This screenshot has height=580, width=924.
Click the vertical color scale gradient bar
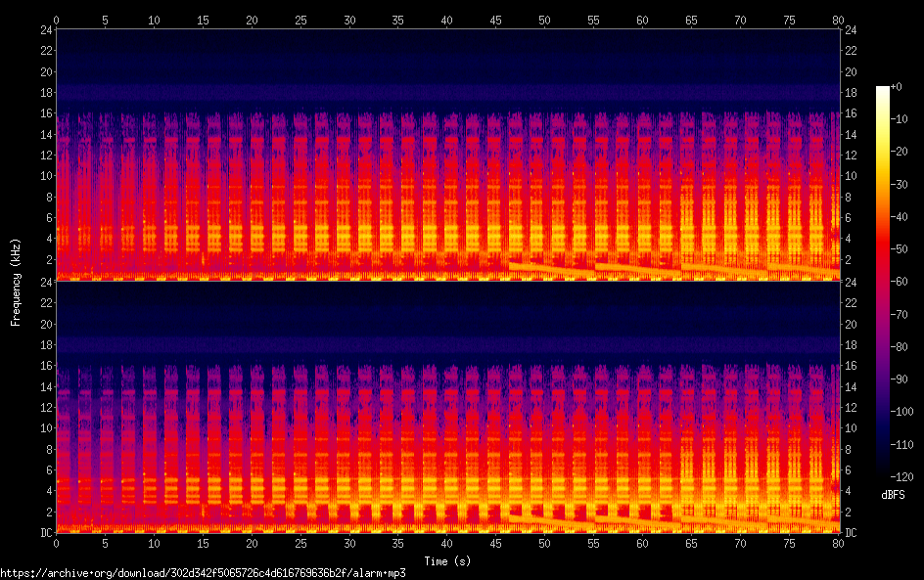pos(883,286)
